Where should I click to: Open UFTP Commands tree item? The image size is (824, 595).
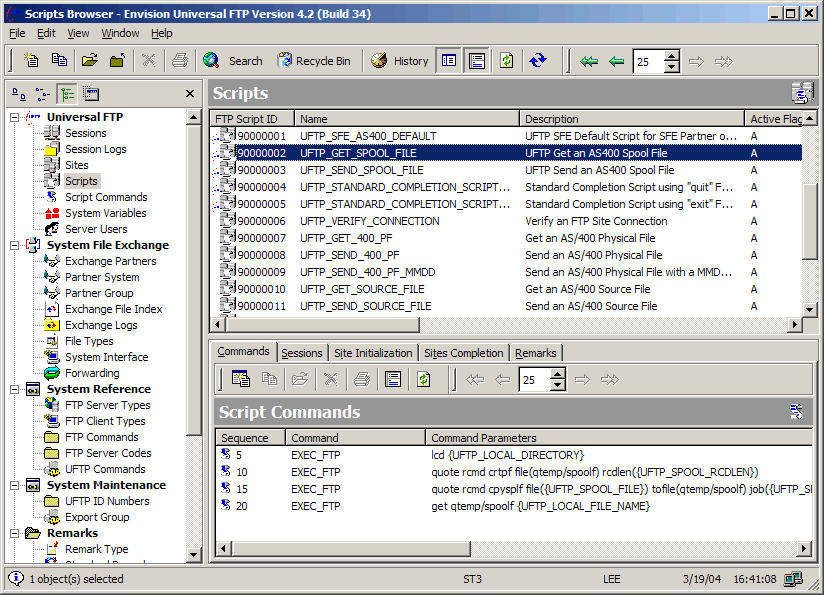[105, 469]
